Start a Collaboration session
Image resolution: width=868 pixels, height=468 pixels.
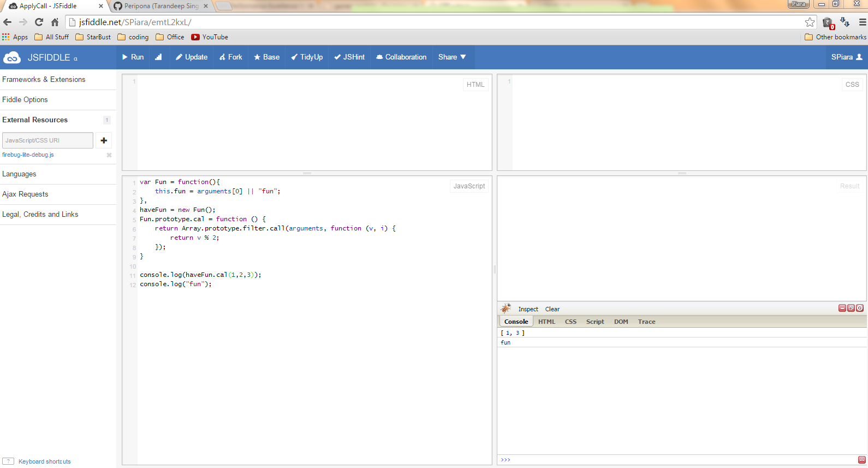coord(401,57)
